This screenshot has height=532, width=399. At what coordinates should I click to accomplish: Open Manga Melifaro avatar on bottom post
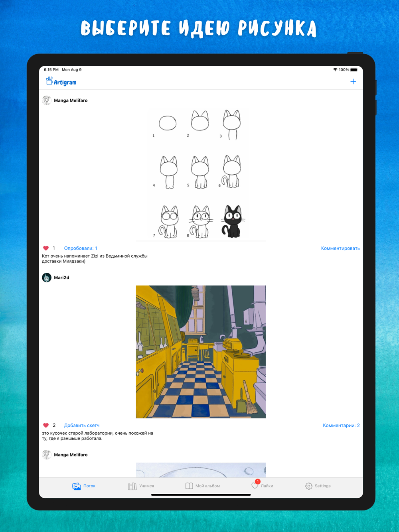[x=47, y=454]
